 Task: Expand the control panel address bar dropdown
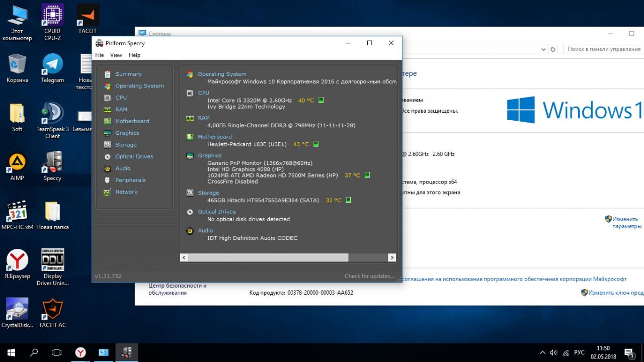pyautogui.click(x=543, y=49)
